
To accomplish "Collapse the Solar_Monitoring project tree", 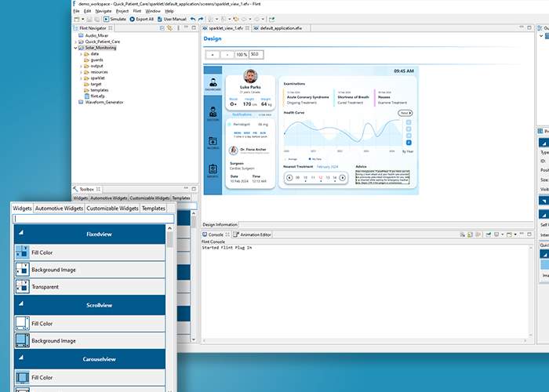I will tap(75, 47).
